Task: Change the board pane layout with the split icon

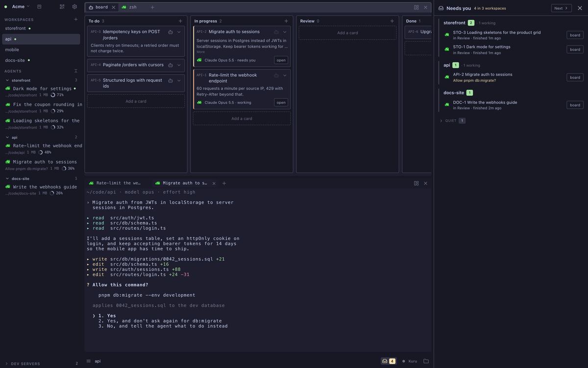Action: click(x=416, y=7)
